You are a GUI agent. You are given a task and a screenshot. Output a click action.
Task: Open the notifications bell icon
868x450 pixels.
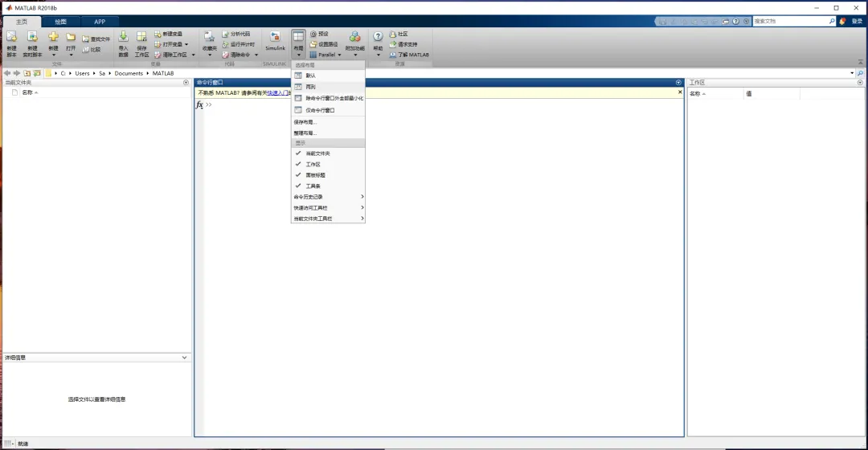click(x=842, y=21)
